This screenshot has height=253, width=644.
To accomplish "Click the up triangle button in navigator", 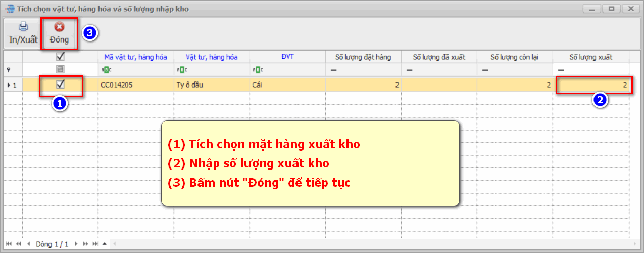I will 105,244.
